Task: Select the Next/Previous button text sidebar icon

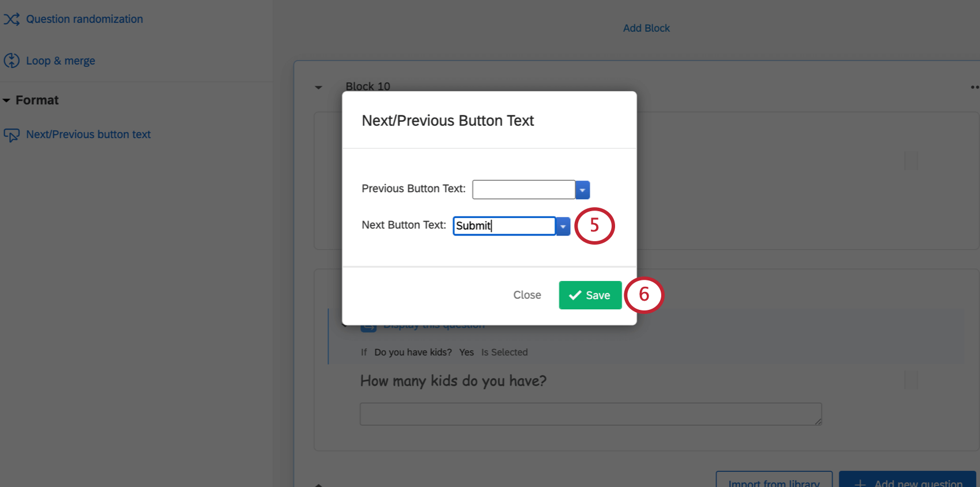Action: 12,134
